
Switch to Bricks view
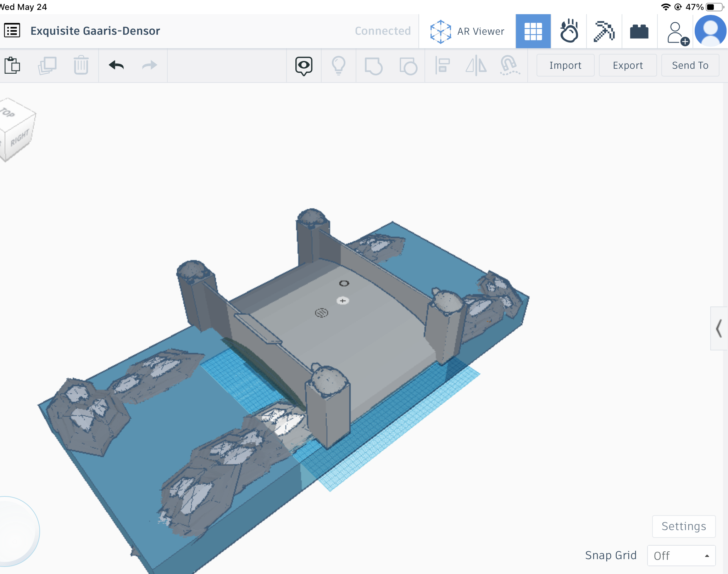tap(639, 31)
